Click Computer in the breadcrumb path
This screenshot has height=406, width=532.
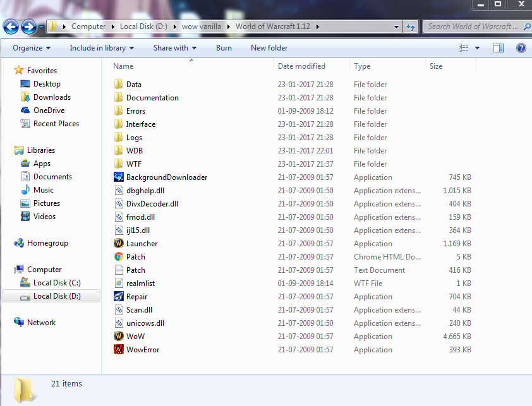(88, 27)
